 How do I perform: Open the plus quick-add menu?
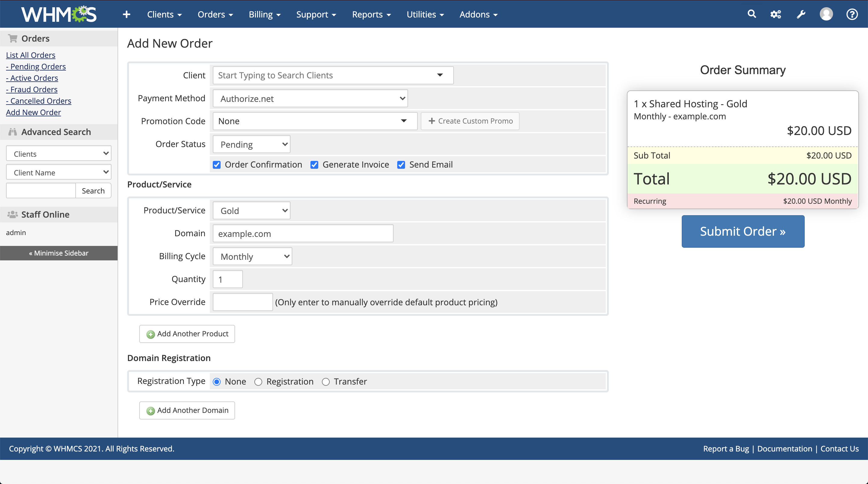(x=126, y=14)
